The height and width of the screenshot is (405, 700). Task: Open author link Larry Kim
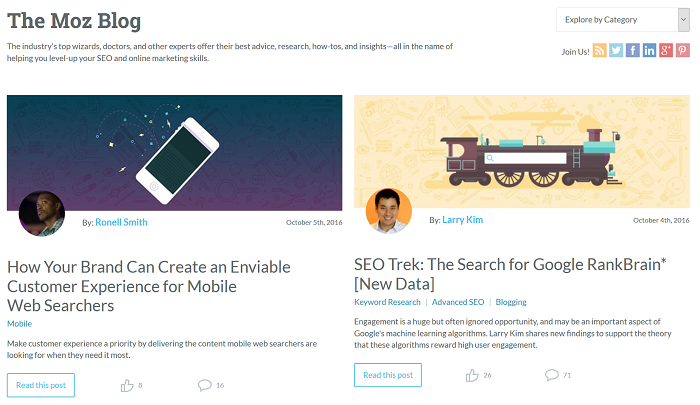[462, 219]
